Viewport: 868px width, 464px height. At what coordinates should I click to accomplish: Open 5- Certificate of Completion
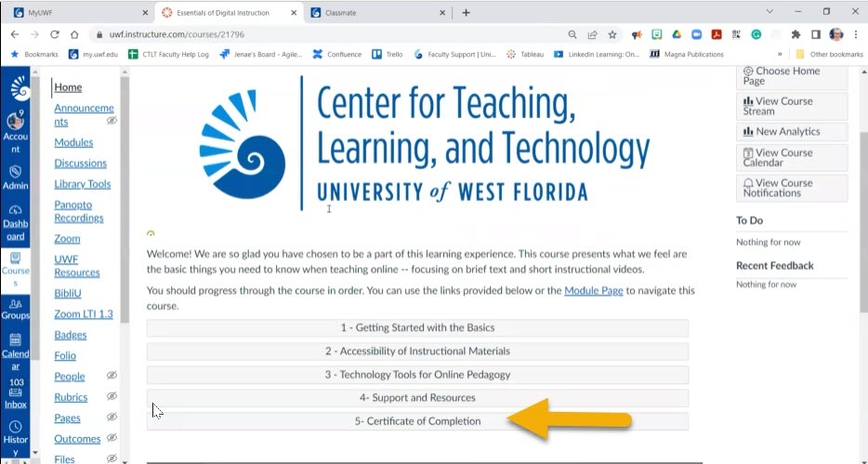tap(417, 421)
